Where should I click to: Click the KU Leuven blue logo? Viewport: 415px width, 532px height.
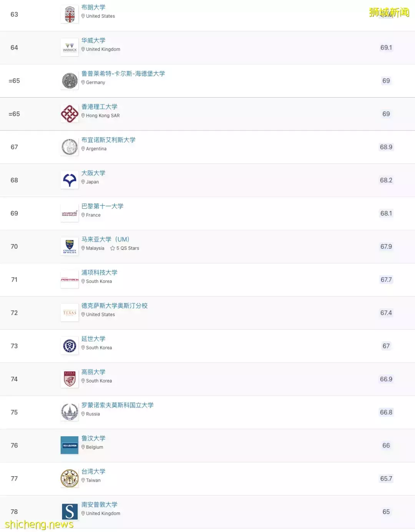[x=69, y=445]
